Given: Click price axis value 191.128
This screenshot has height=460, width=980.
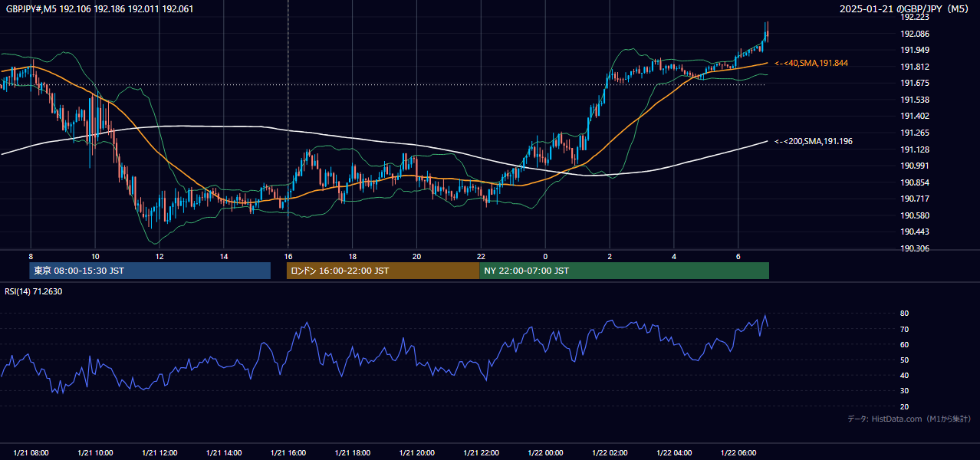Looking at the screenshot, I should [914, 149].
